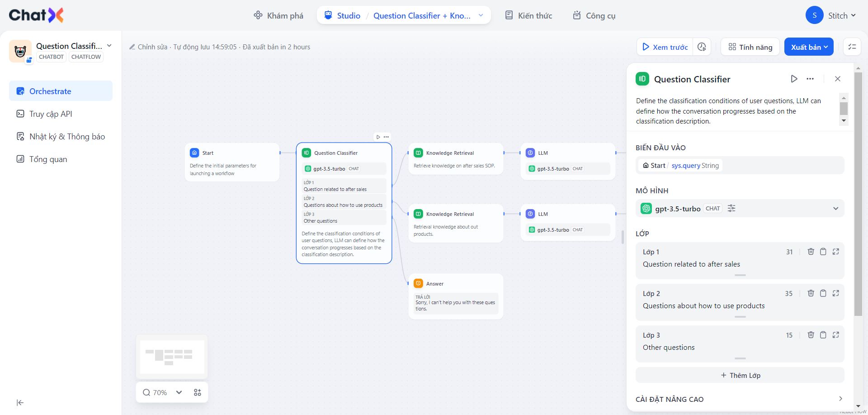This screenshot has width=868, height=415.
Task: Open model parameter settings next to gpt-3.5-turbo
Action: tap(731, 208)
